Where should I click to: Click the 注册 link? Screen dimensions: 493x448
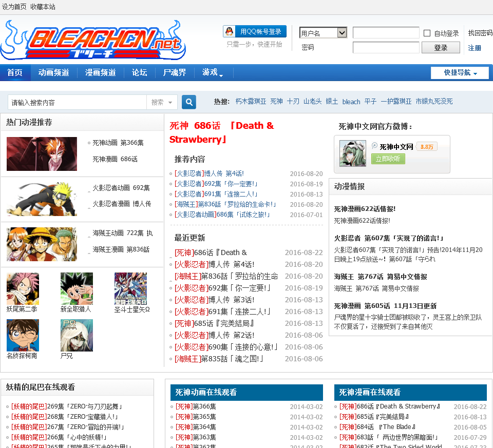click(x=475, y=48)
